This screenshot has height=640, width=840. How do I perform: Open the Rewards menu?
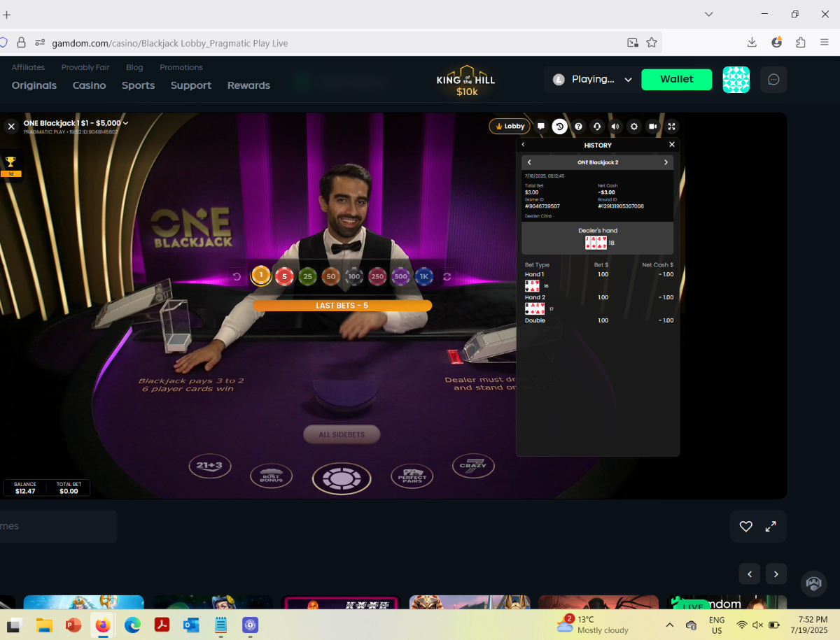pyautogui.click(x=248, y=85)
